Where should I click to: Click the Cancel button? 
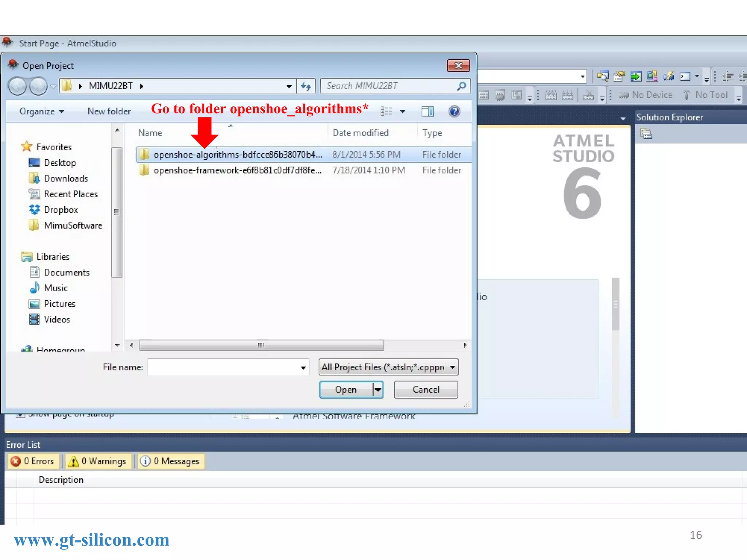coord(426,390)
